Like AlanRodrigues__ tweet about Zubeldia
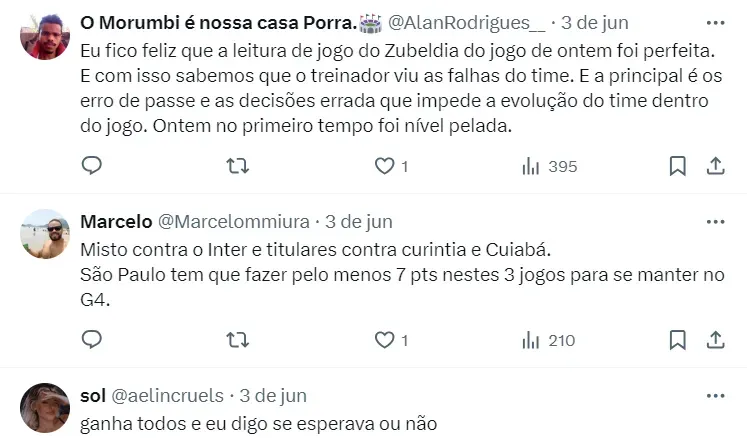 click(381, 166)
